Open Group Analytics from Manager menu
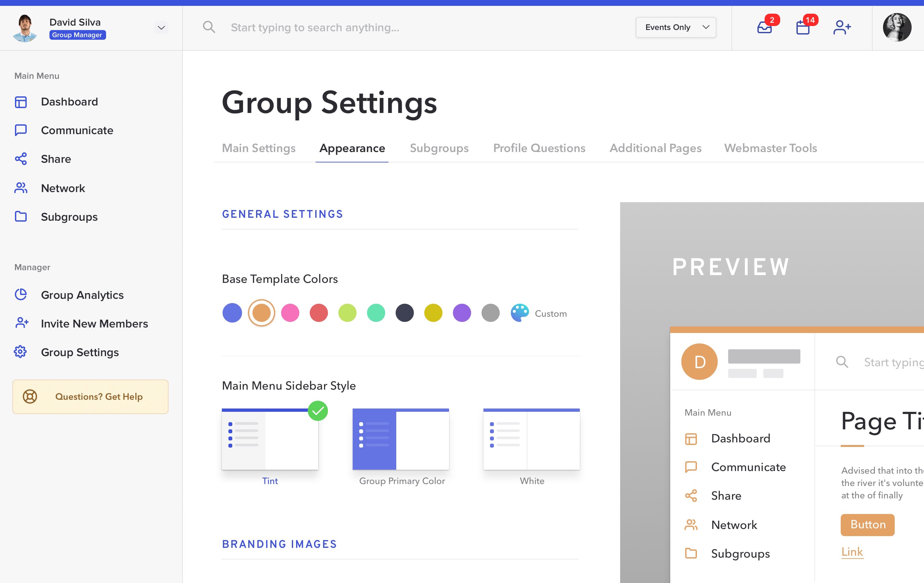 [x=82, y=295]
